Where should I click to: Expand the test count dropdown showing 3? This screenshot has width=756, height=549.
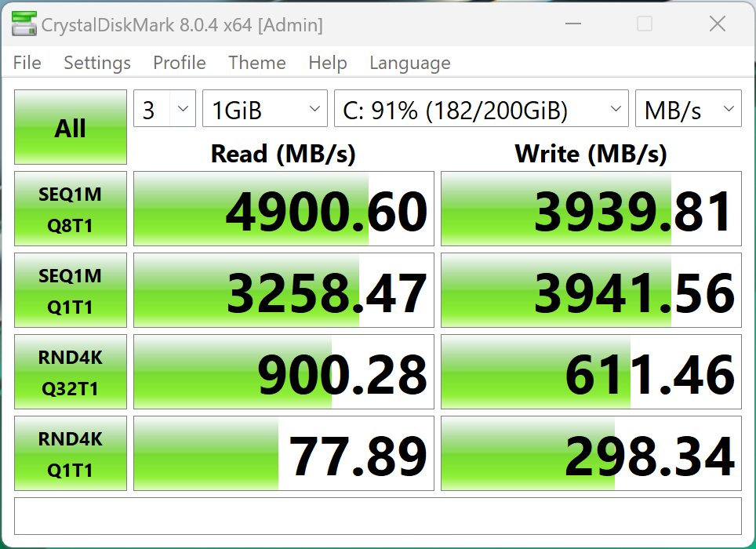(x=165, y=108)
